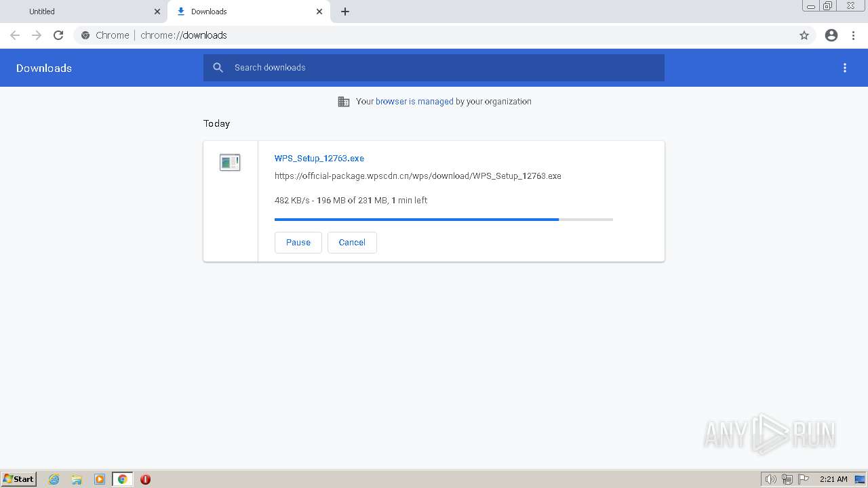Click the Show desktop tray button
This screenshot has width=868, height=488.
click(860, 479)
